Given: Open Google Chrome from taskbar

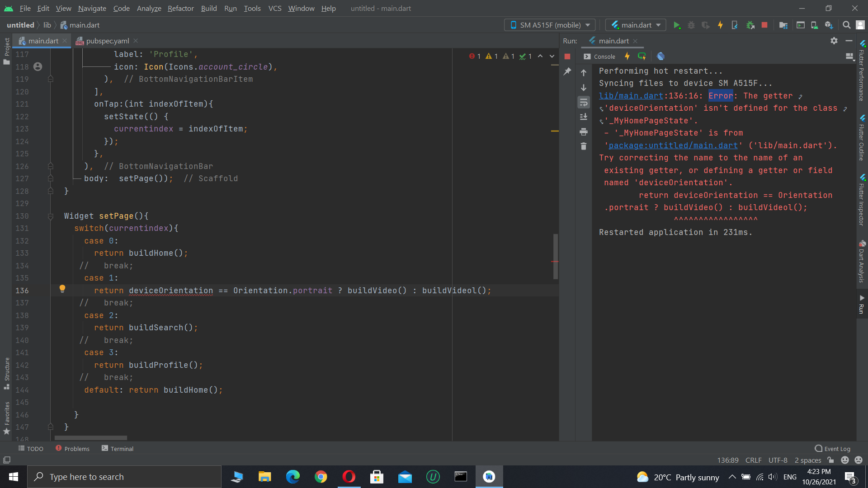Looking at the screenshot, I should tap(321, 477).
